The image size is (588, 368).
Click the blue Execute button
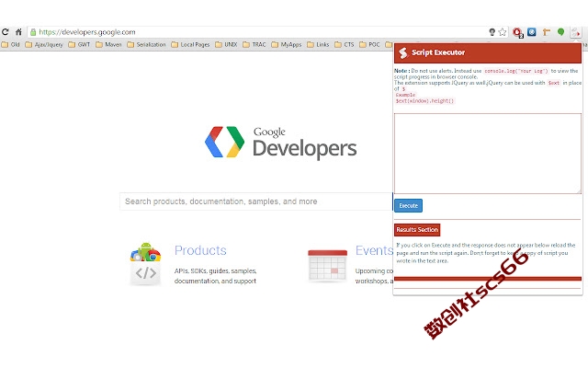(x=408, y=205)
